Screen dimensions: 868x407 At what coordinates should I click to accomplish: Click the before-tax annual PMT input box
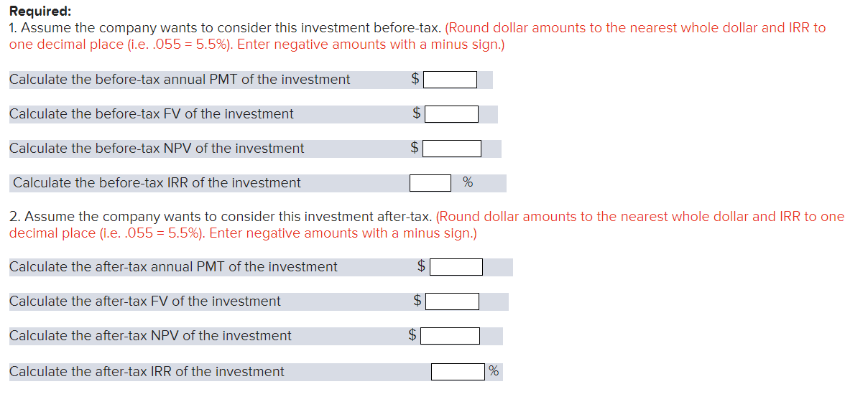coord(450,80)
